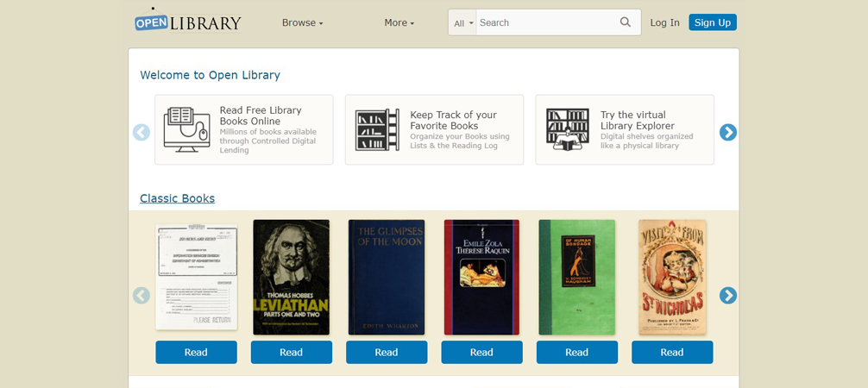
Task: Click the Welcome to Open Library heading
Action: pos(210,75)
